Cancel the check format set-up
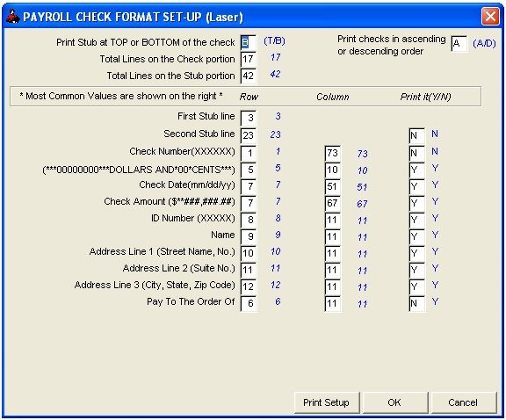Viewport: 506px width, 420px height. coord(463,402)
